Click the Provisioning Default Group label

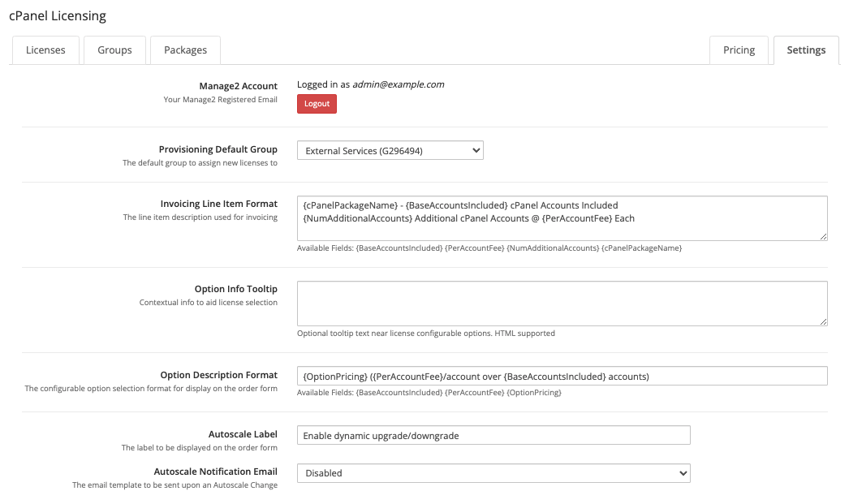click(x=218, y=149)
